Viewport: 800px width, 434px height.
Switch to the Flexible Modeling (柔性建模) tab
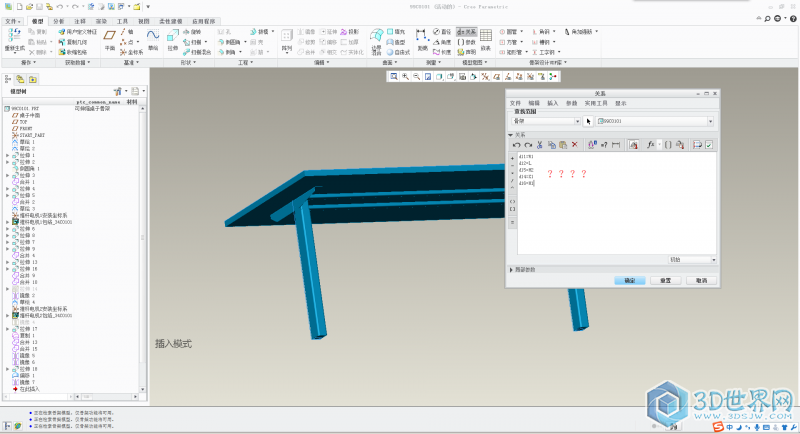coord(170,21)
